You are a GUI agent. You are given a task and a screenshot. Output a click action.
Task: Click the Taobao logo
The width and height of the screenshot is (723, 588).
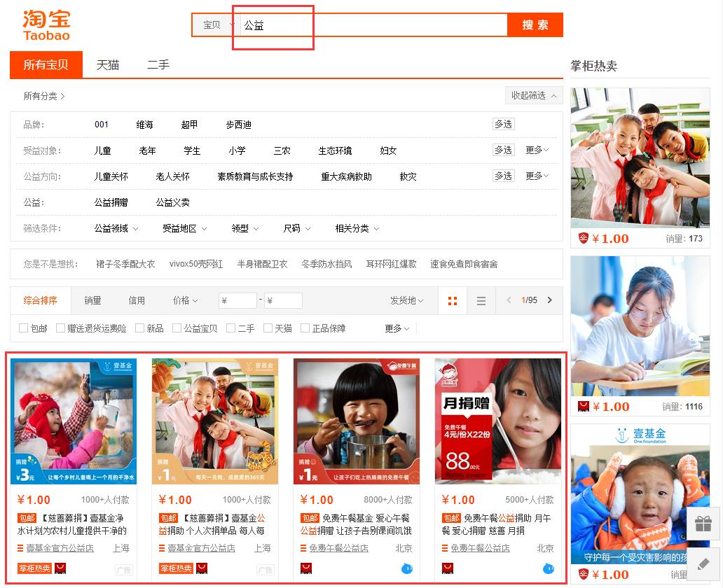click(46, 26)
